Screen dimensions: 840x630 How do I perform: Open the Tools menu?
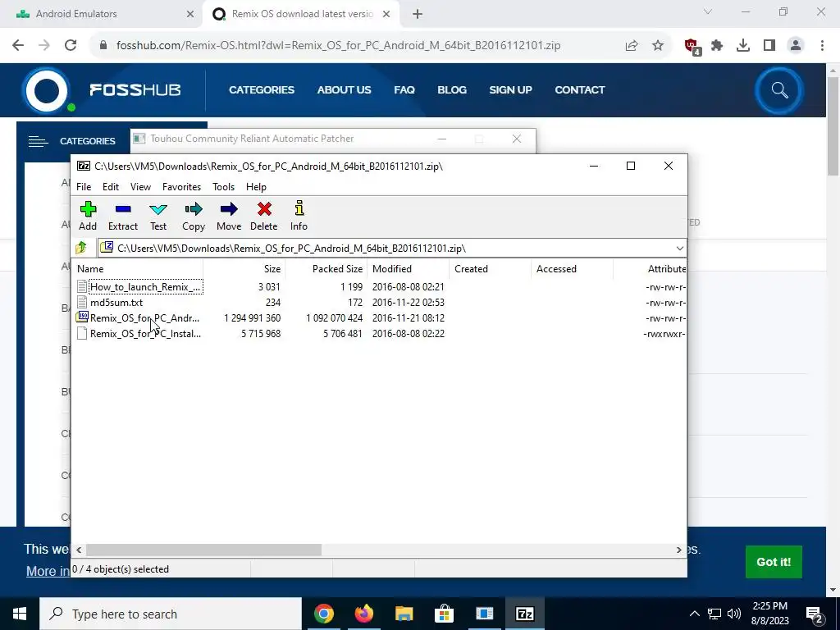click(223, 187)
